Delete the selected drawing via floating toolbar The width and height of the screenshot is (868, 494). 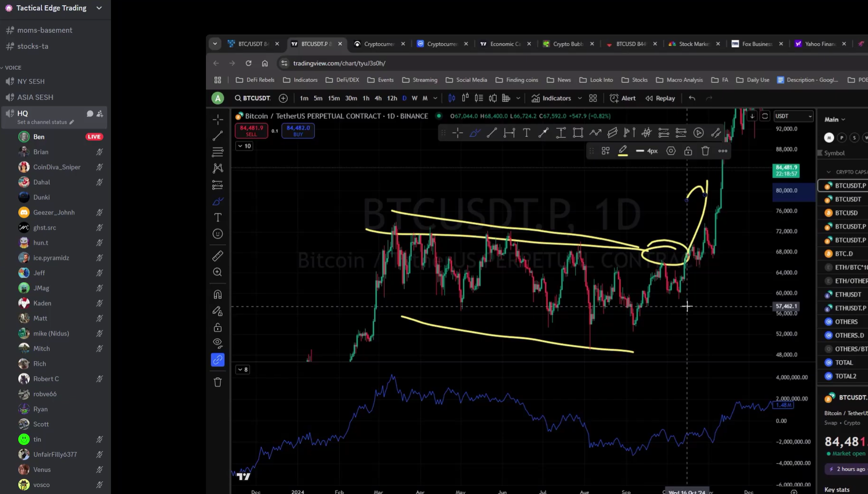point(705,151)
